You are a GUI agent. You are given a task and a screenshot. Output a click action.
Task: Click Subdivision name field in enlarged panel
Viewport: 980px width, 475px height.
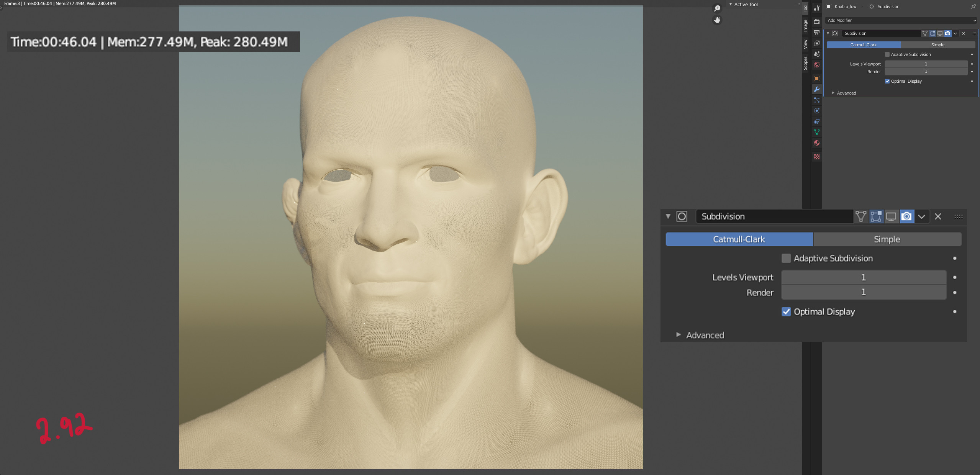pyautogui.click(x=774, y=216)
